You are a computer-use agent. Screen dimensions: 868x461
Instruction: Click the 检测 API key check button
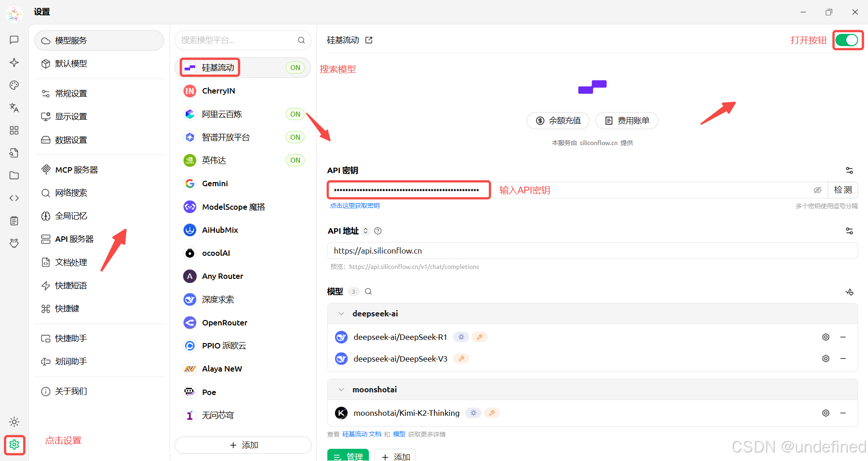(843, 190)
